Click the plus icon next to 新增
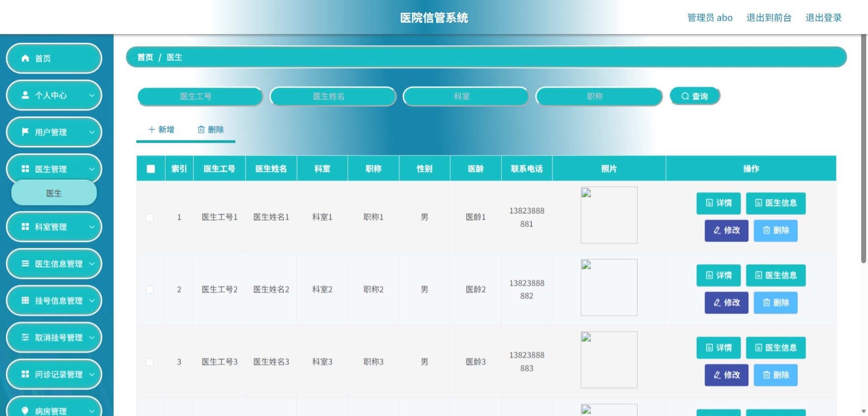868x416 pixels. [x=152, y=129]
